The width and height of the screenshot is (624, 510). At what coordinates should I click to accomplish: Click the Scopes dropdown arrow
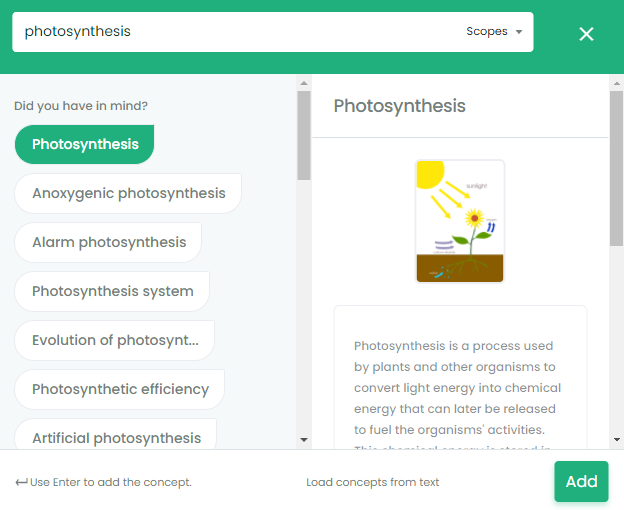tap(519, 32)
